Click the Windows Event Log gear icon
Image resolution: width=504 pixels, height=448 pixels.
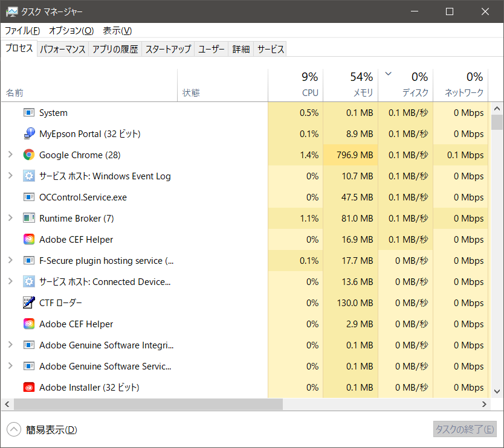click(x=29, y=176)
